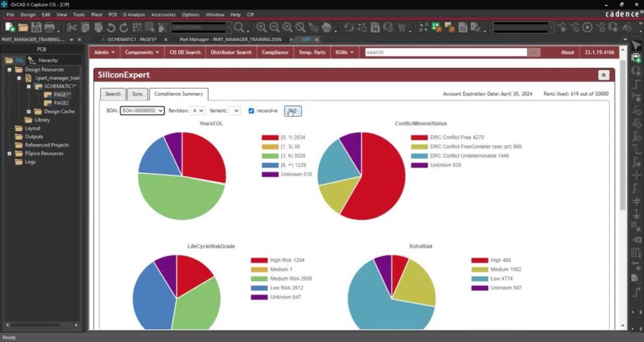Switch to the Sync tab
The width and height of the screenshot is (644, 342).
pos(137,94)
